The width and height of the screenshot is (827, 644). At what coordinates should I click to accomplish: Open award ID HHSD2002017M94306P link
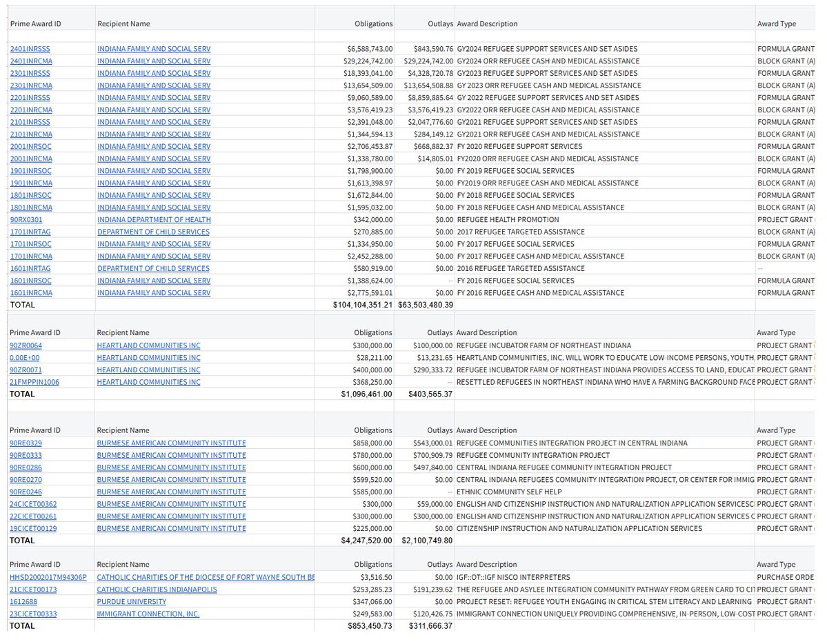(x=48, y=577)
